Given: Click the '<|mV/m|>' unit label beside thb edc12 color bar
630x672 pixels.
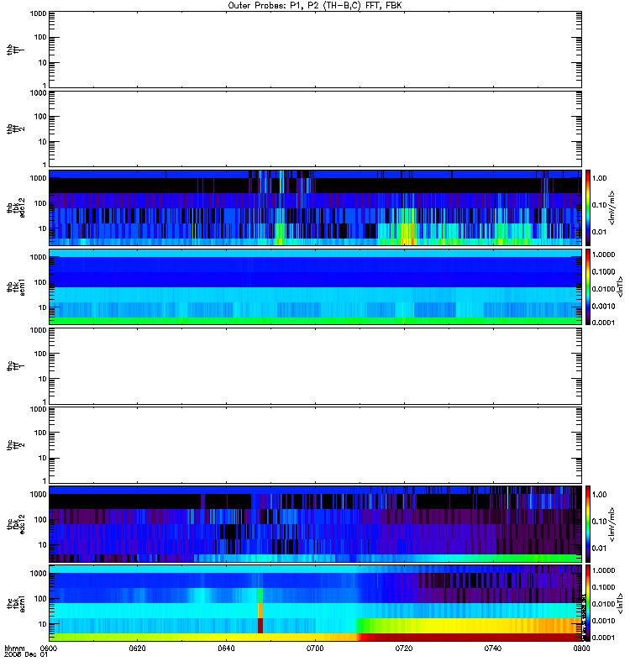Looking at the screenshot, I should pyautogui.click(x=612, y=207).
